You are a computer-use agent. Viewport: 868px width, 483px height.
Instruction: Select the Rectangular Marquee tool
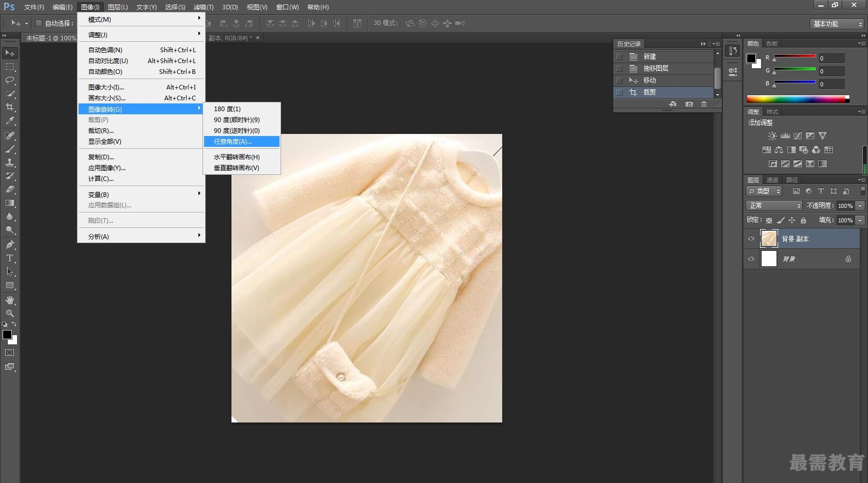[10, 67]
